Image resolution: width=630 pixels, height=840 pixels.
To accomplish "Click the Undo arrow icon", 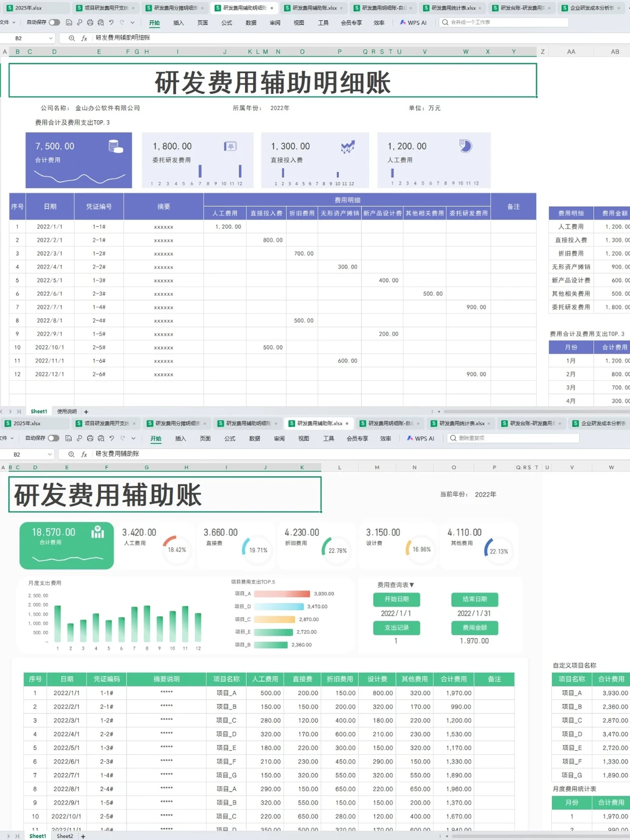I will pyautogui.click(x=111, y=22).
